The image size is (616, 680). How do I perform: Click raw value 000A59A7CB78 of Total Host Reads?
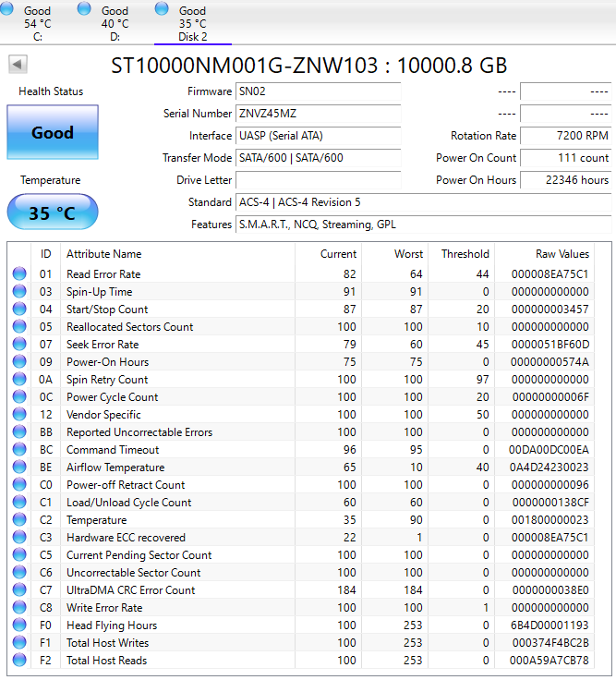pos(550,661)
